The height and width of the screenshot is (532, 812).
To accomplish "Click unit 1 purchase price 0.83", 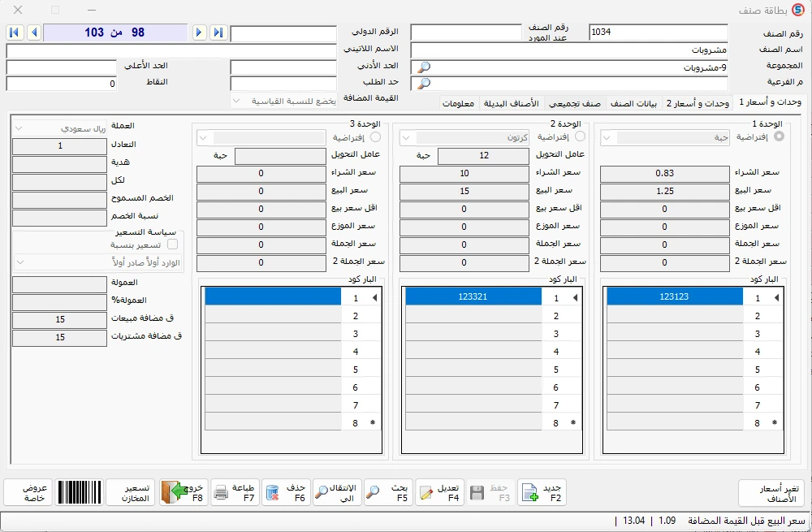I will tap(664, 174).
